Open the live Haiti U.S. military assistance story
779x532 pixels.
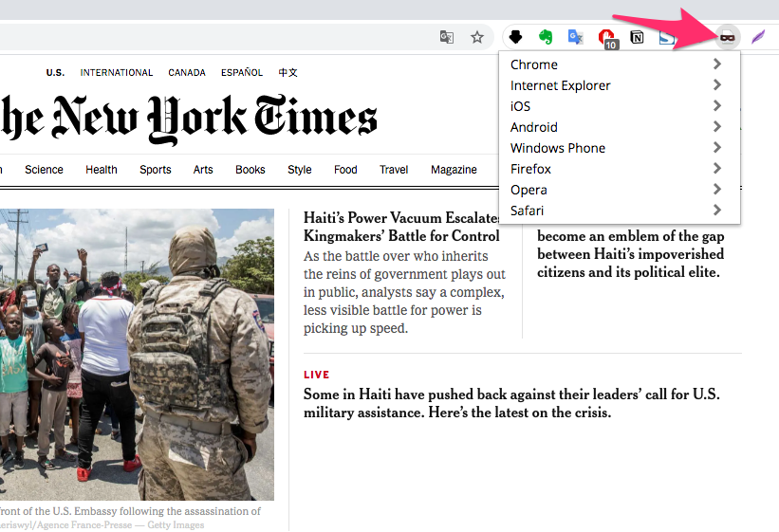511,403
